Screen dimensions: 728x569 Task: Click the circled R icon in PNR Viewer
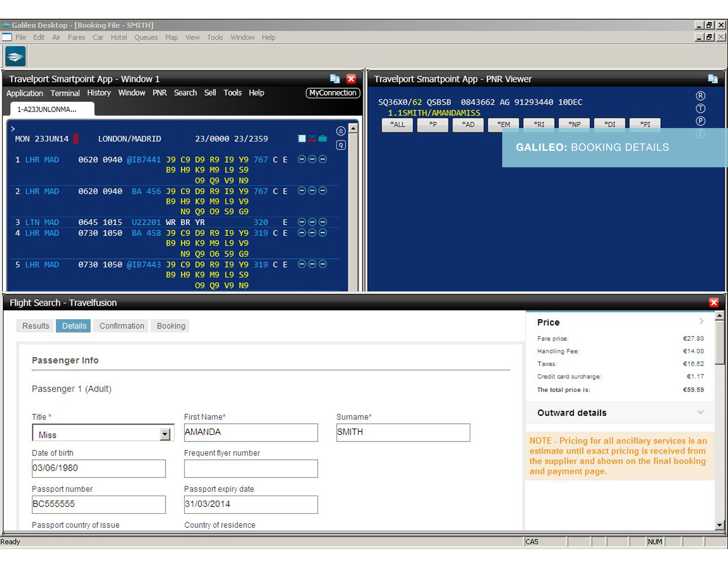click(x=701, y=96)
